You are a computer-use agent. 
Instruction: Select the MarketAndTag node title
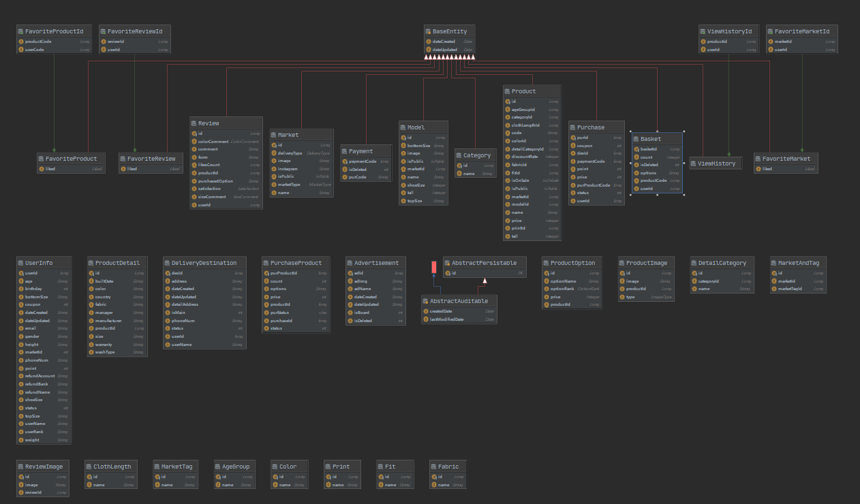(798, 263)
